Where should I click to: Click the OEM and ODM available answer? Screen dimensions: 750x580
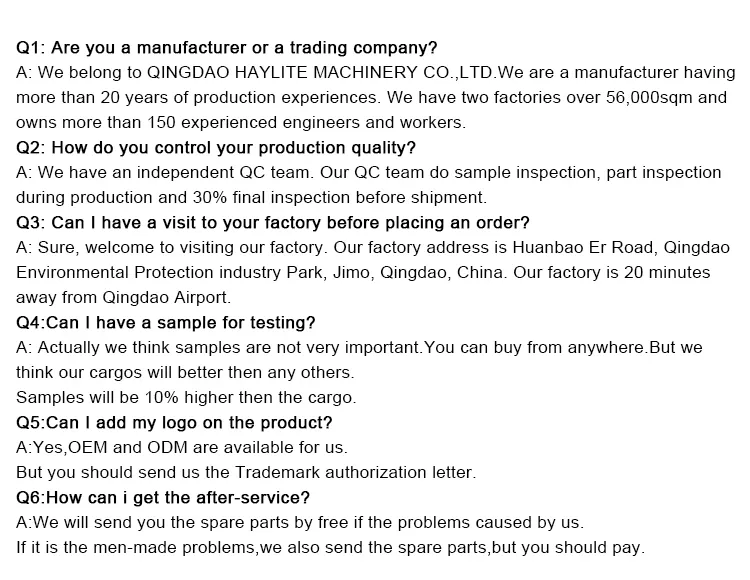tap(182, 447)
